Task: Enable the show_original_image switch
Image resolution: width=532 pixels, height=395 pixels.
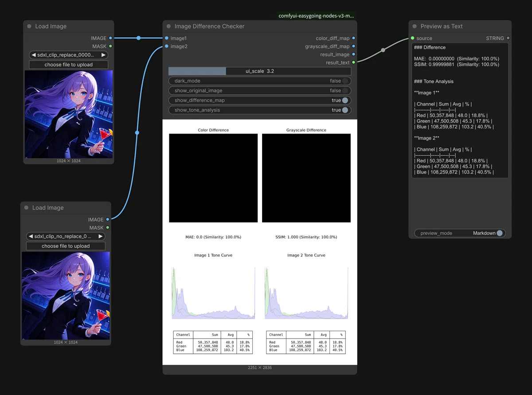Action: tap(345, 91)
